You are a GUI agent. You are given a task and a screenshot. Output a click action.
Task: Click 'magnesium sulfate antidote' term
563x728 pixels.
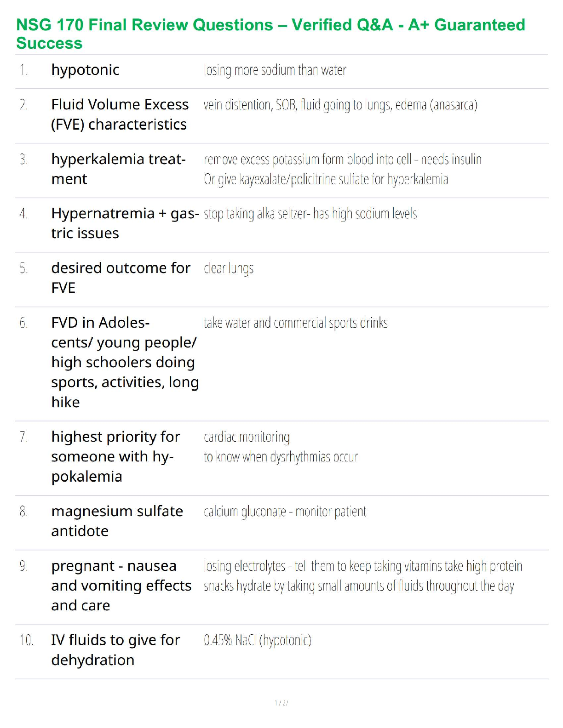pos(117,521)
